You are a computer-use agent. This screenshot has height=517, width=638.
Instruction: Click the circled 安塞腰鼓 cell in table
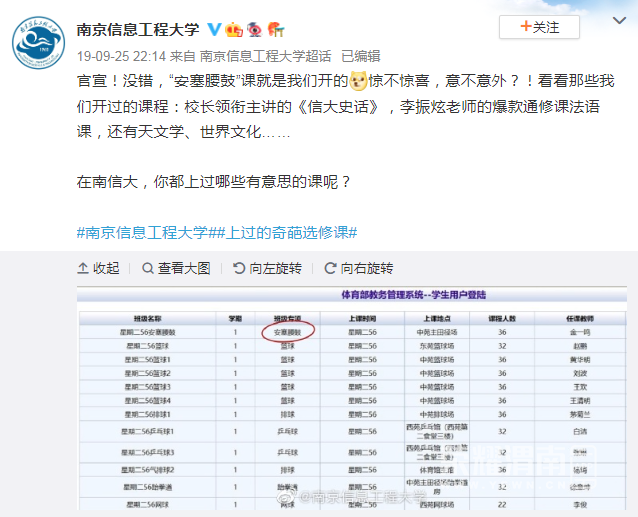coord(287,330)
